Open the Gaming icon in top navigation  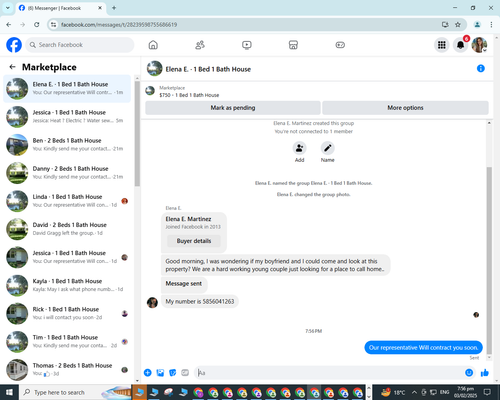[x=340, y=45]
